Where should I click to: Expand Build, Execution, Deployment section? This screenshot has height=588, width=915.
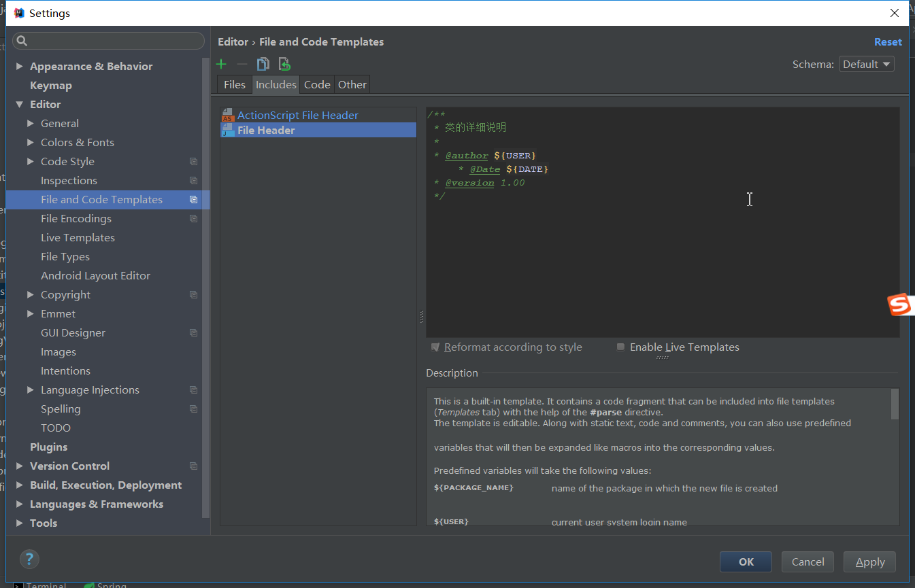click(x=19, y=485)
